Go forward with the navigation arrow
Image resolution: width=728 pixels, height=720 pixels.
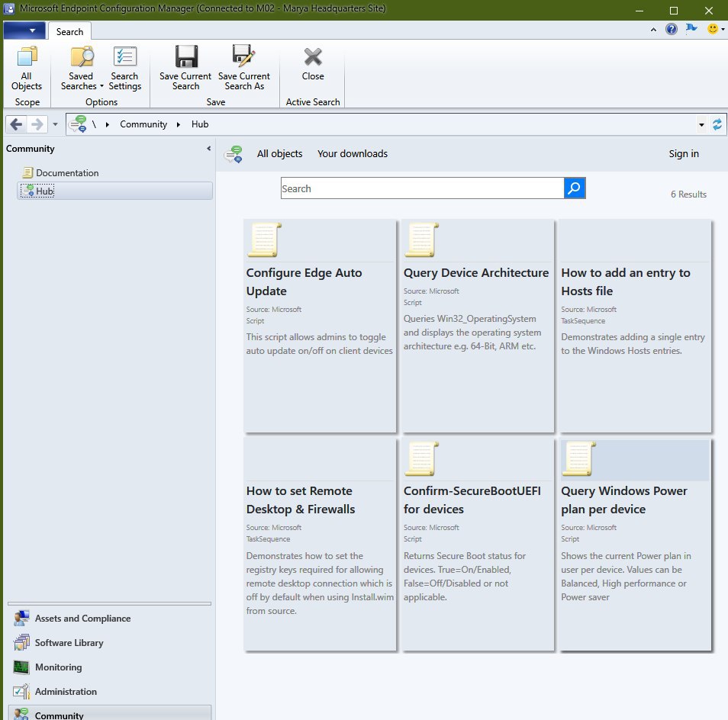(x=37, y=124)
